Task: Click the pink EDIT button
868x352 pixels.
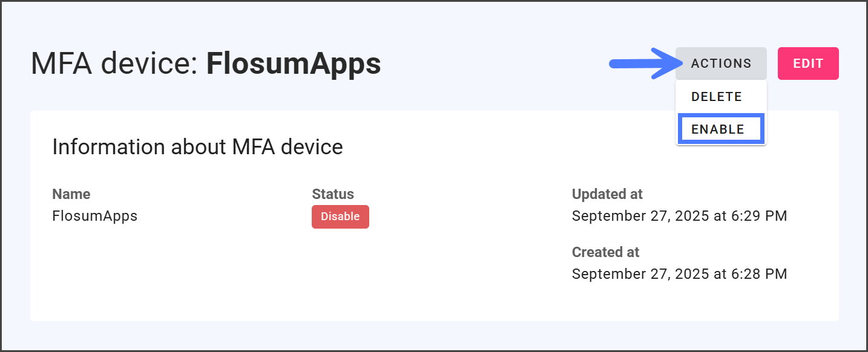Action: pyautogui.click(x=808, y=64)
